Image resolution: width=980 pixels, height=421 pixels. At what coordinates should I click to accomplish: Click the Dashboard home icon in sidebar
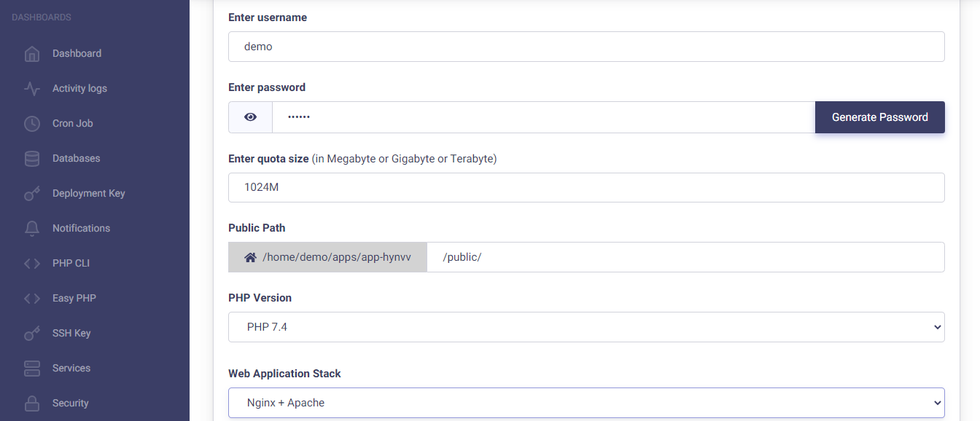click(32, 54)
